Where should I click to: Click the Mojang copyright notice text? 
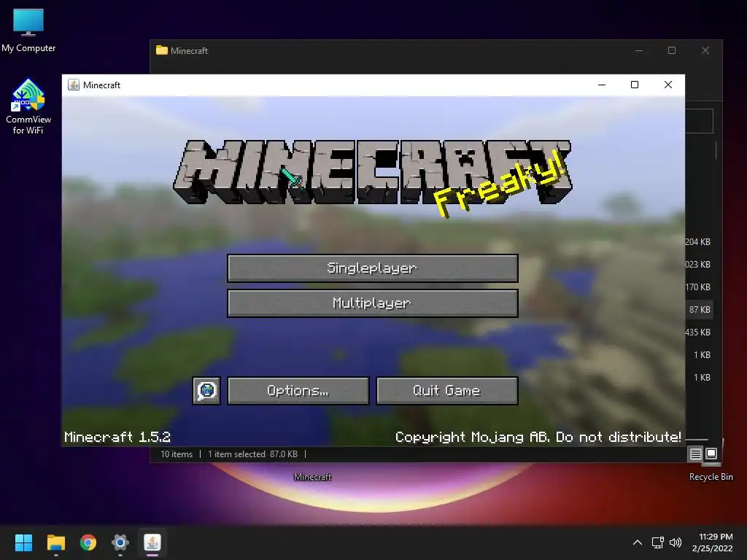[538, 437]
